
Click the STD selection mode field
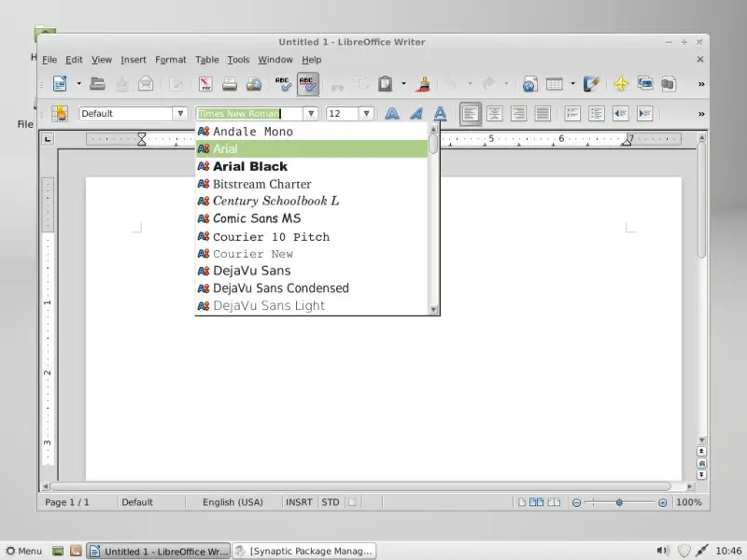(x=331, y=502)
